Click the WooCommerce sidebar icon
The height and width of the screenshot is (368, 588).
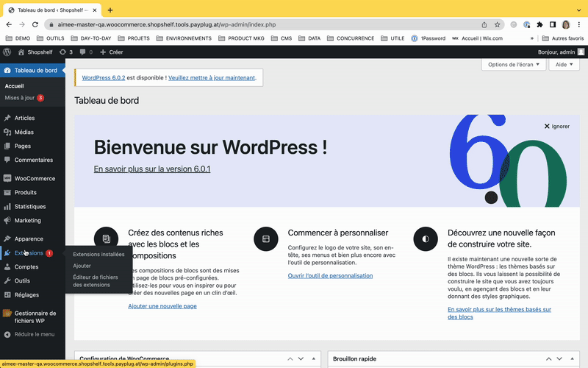(x=7, y=178)
